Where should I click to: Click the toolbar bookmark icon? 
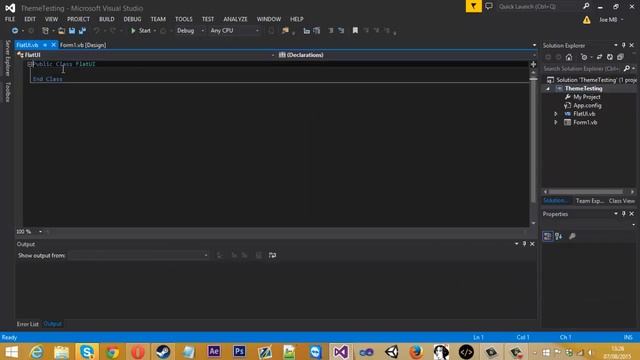point(355,31)
